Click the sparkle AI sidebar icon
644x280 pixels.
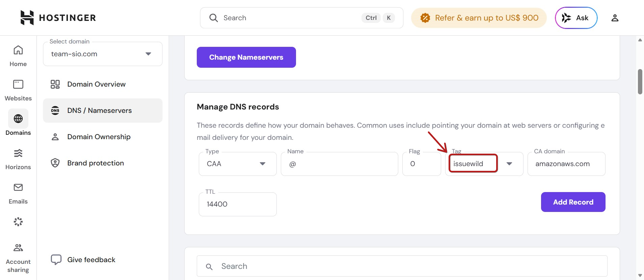point(18,222)
